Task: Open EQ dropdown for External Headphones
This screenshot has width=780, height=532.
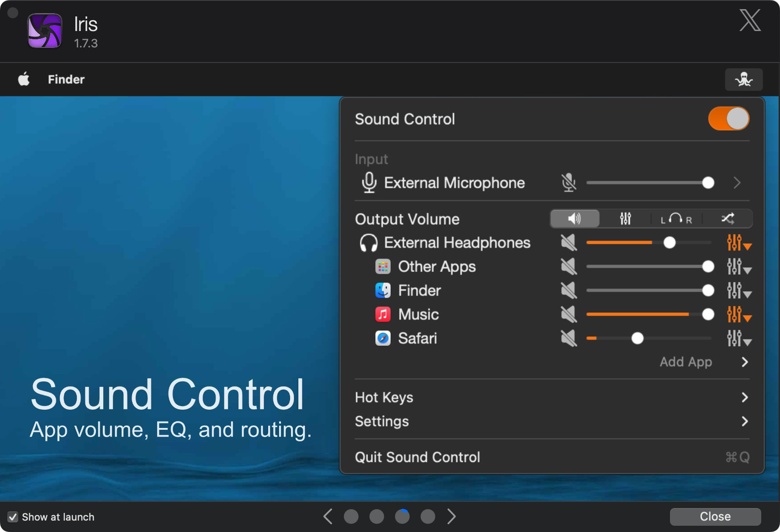Action: coord(738,243)
